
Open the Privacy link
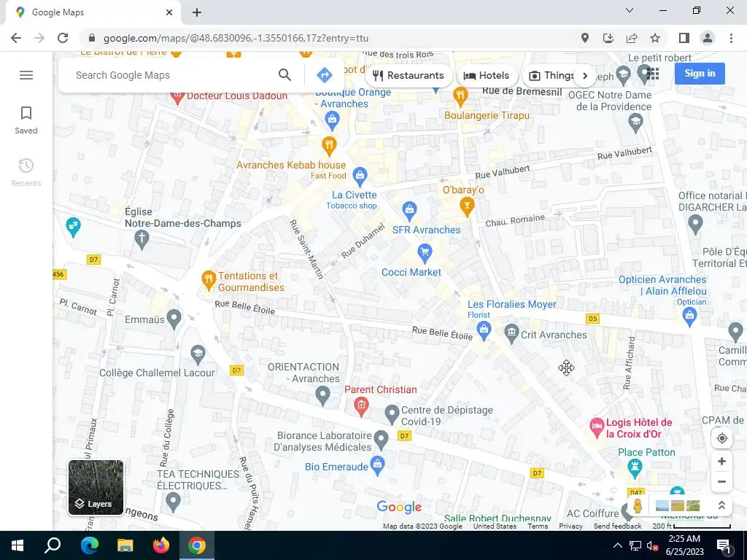point(570,526)
